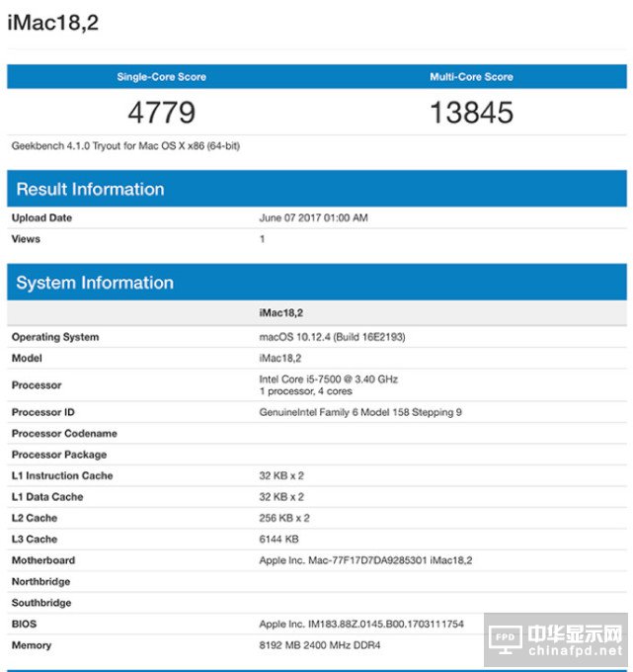This screenshot has width=633, height=672.
Task: Click the upload date June 07 2017 value
Action: [x=313, y=218]
